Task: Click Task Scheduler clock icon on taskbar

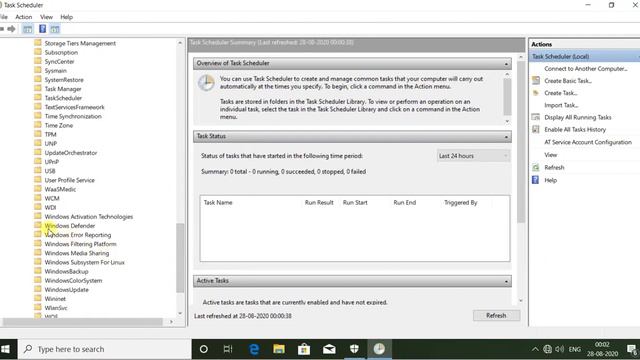Action: click(x=379, y=349)
